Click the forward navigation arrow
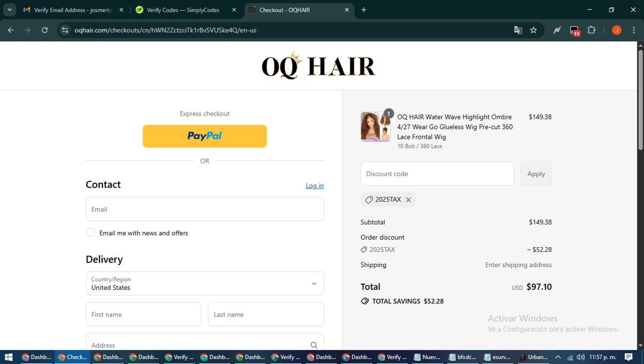The height and width of the screenshot is (364, 644). 27,30
